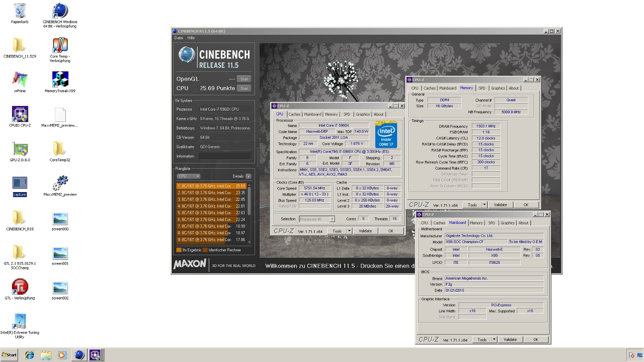Screen dimensions: 644x362
Task: Click the X99-SOC Champion-CF model field
Action: 476,242
